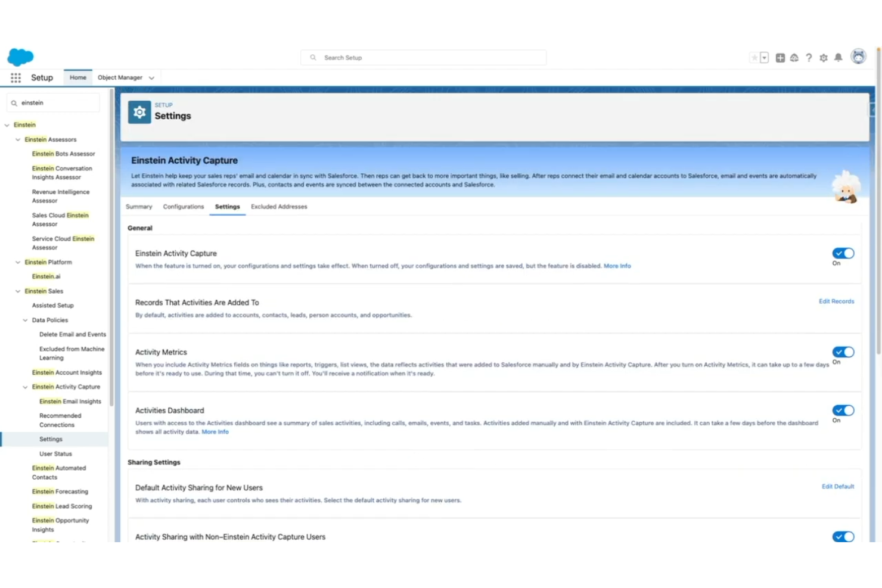Image resolution: width=882 pixels, height=588 pixels.
Task: Select the Settings tab
Action: [x=228, y=207]
